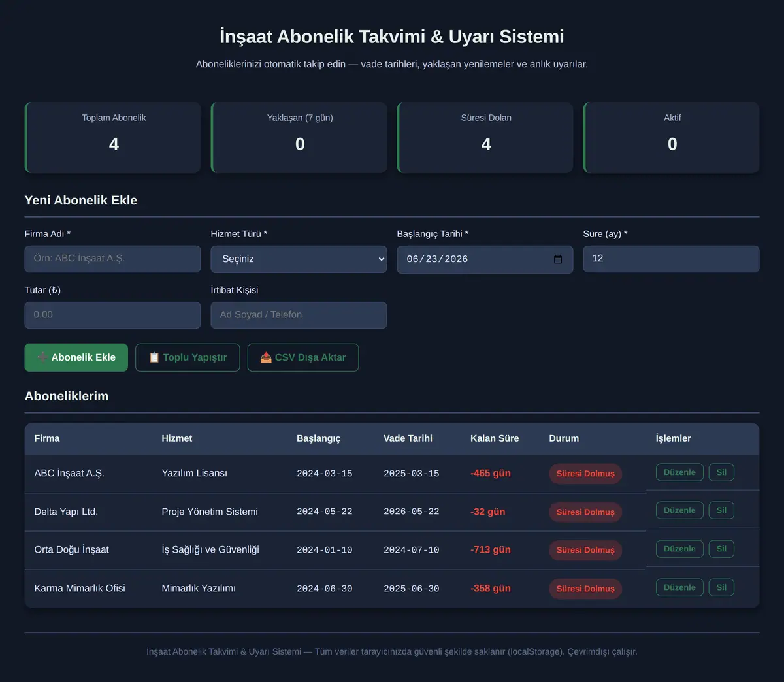Click the Delta Yapı Ltd. firm cell

click(x=66, y=511)
